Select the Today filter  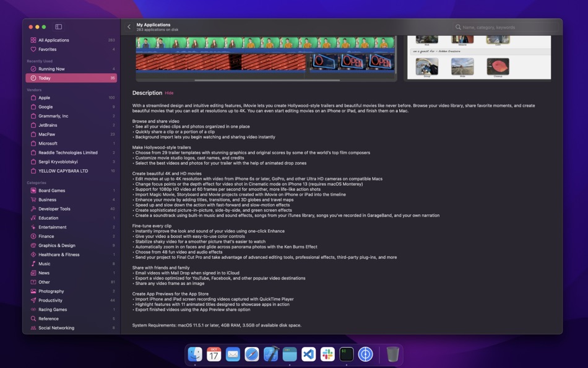(71, 78)
